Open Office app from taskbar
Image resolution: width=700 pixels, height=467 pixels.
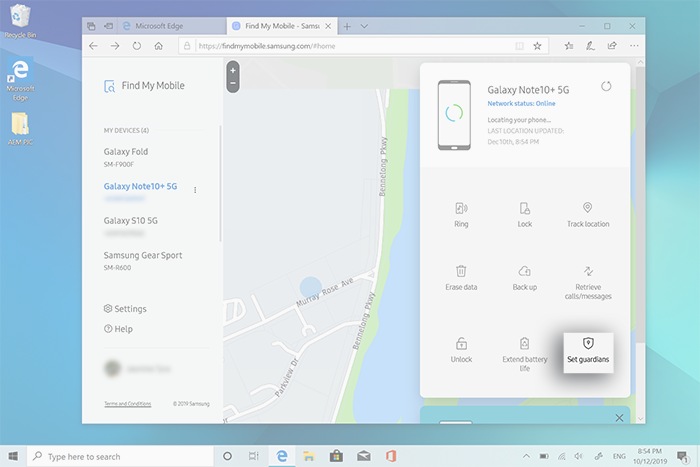[391, 456]
